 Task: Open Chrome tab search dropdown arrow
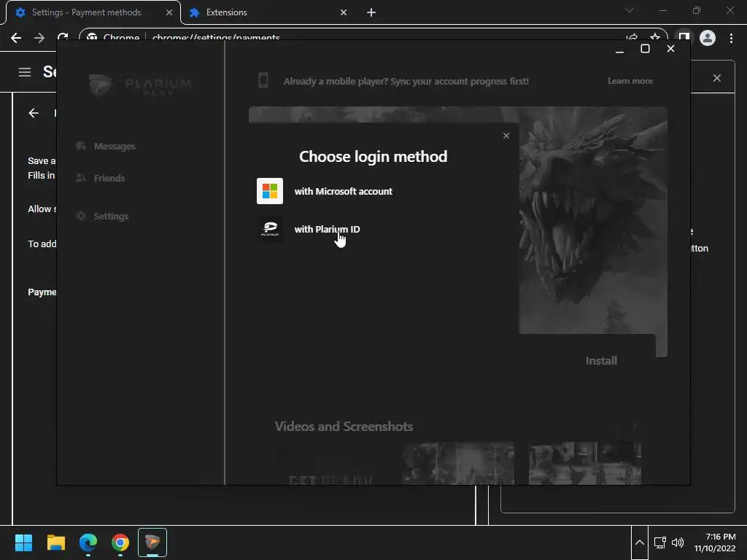630,10
